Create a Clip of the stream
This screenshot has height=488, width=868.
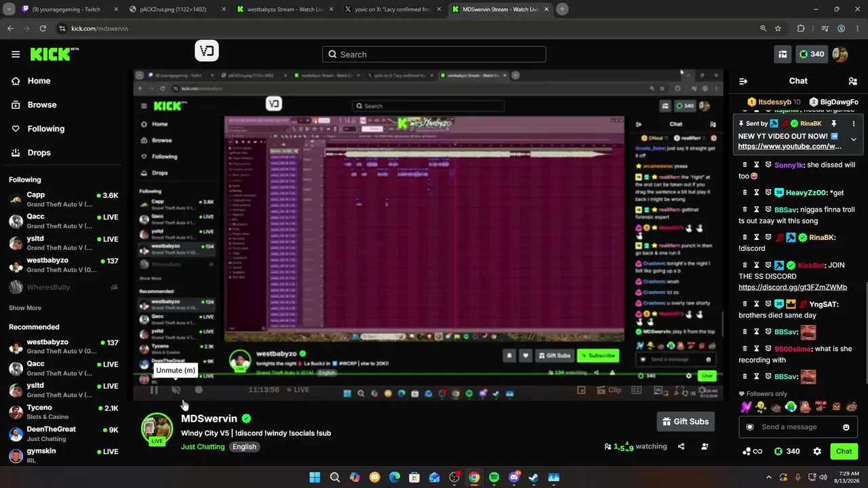tap(608, 390)
